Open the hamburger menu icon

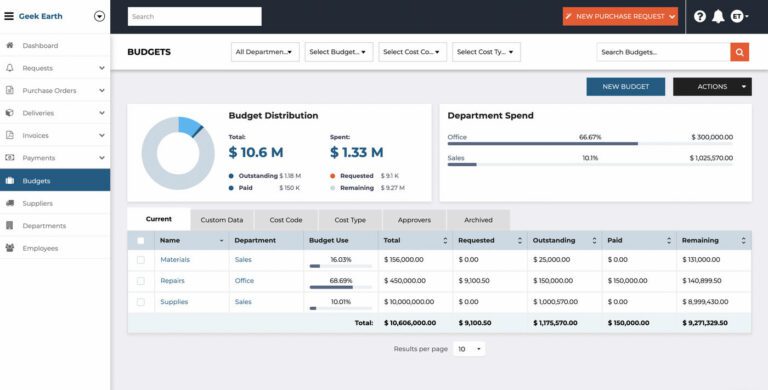(9, 16)
